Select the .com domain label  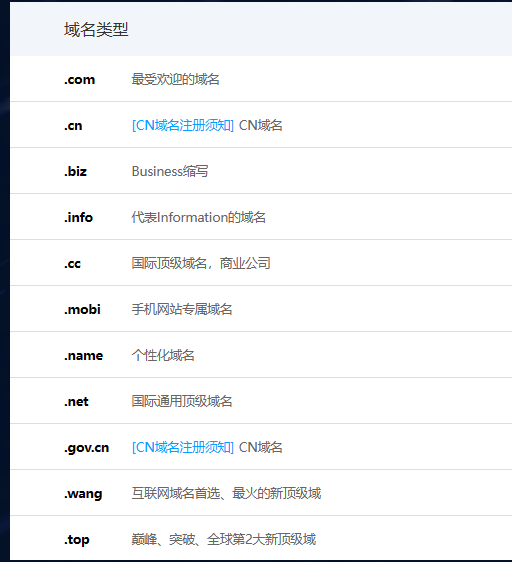80,80
